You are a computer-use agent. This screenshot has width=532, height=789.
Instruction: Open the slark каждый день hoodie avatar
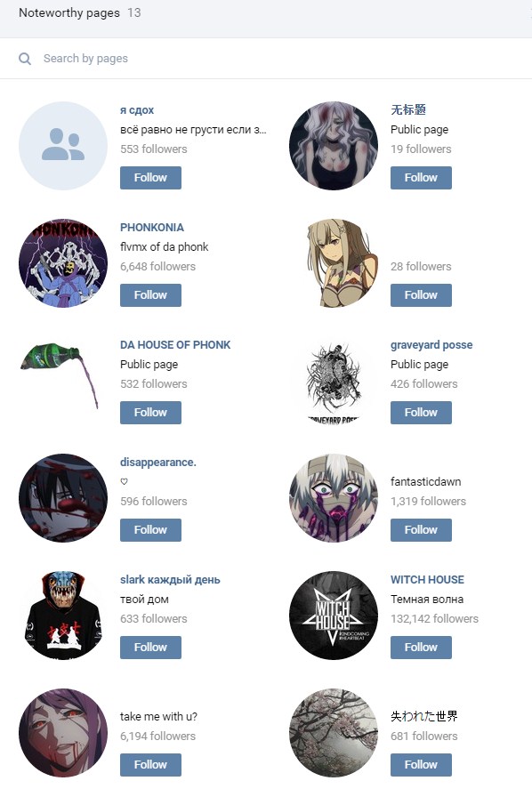tap(63, 616)
